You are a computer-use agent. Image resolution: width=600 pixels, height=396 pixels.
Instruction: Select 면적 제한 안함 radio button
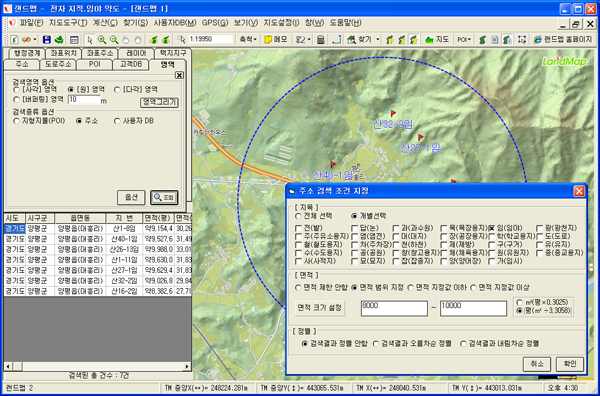tap(298, 287)
